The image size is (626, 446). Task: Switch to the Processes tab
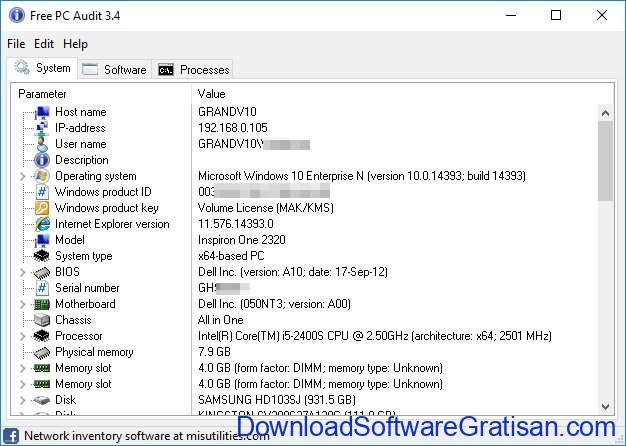point(193,70)
